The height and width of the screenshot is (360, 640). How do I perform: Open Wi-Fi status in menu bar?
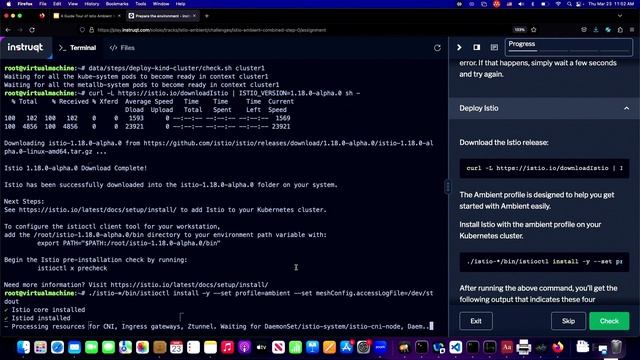click(558, 4)
